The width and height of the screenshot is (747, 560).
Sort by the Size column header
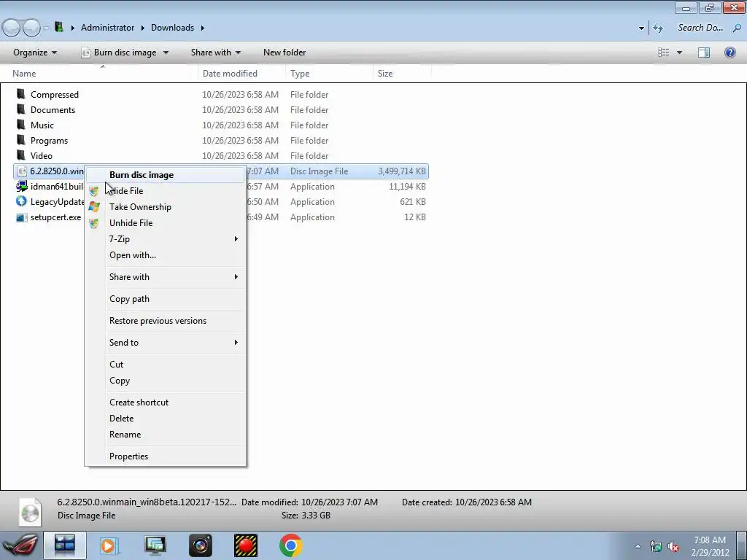[x=402, y=74]
